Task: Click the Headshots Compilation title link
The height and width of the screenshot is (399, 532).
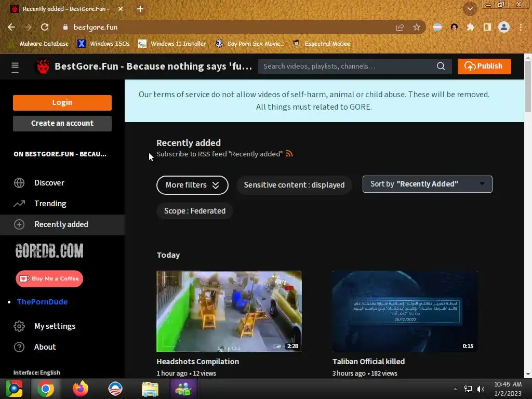Action: tap(197, 362)
